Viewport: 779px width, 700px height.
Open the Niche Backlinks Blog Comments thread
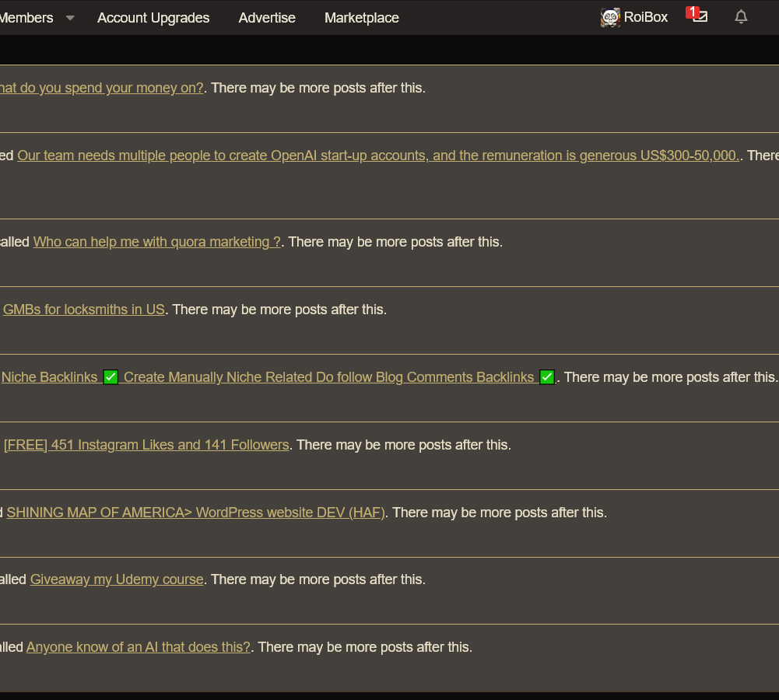tap(279, 377)
